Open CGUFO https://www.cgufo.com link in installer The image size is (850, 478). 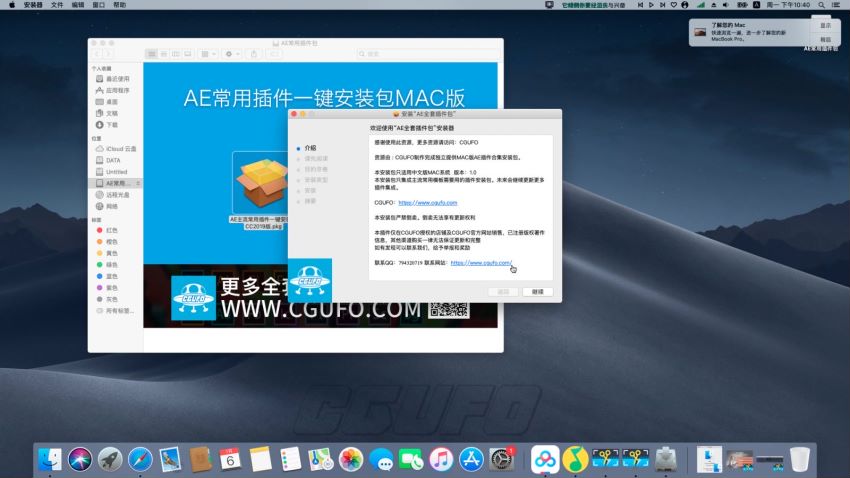[x=428, y=203]
